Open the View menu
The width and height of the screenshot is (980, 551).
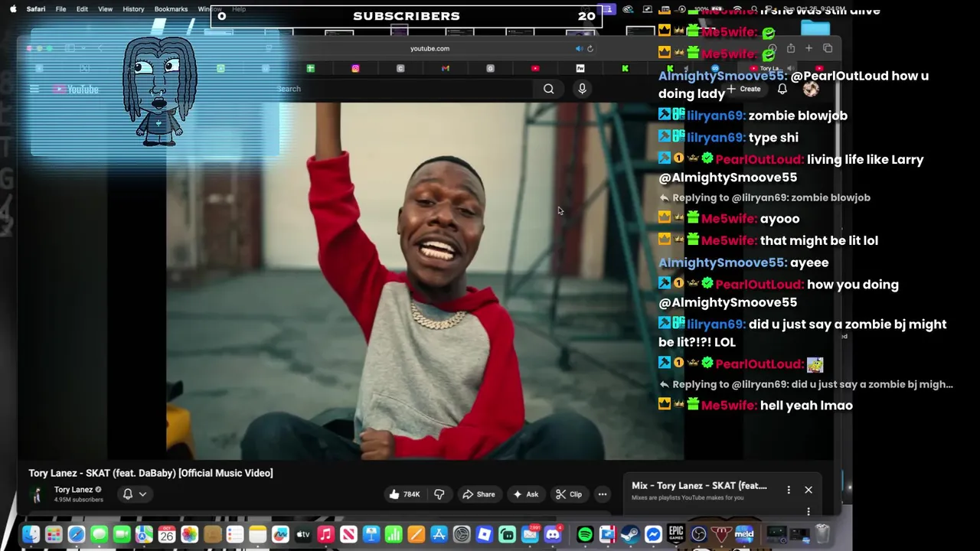point(106,9)
